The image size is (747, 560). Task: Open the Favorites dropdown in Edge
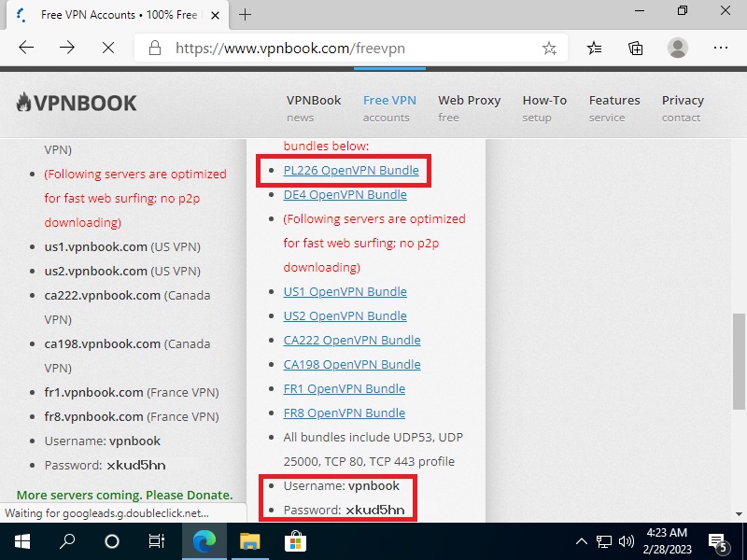pyautogui.click(x=594, y=47)
